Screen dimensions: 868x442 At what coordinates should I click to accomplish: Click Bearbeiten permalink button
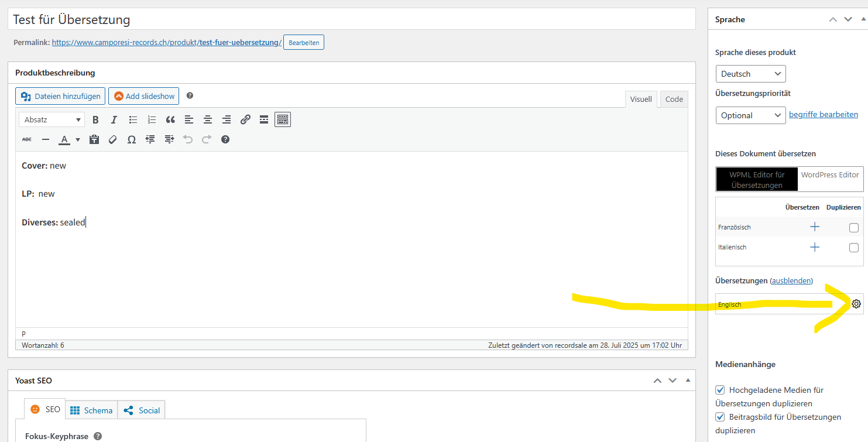point(304,43)
